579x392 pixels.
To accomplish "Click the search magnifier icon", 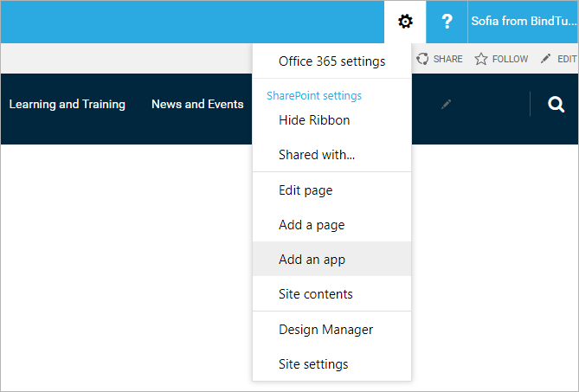I will click(x=556, y=105).
